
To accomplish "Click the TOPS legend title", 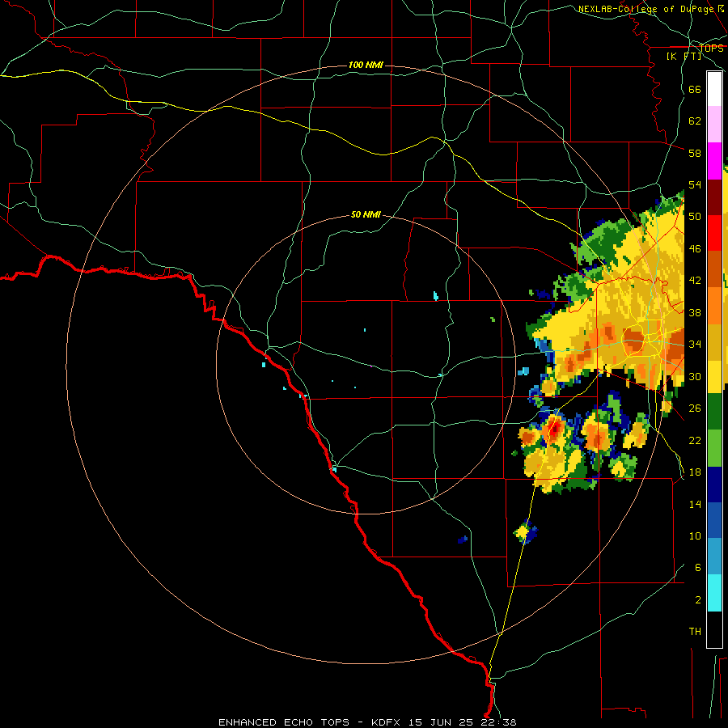I will [x=711, y=48].
